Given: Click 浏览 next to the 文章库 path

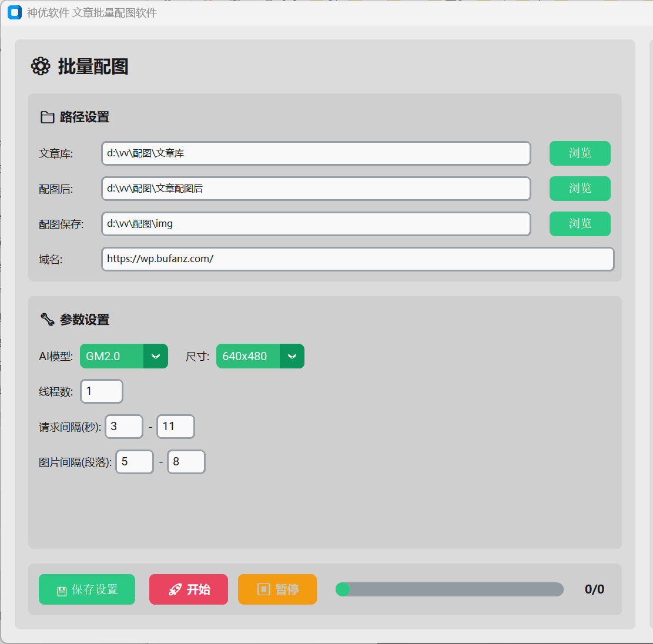Looking at the screenshot, I should (580, 153).
